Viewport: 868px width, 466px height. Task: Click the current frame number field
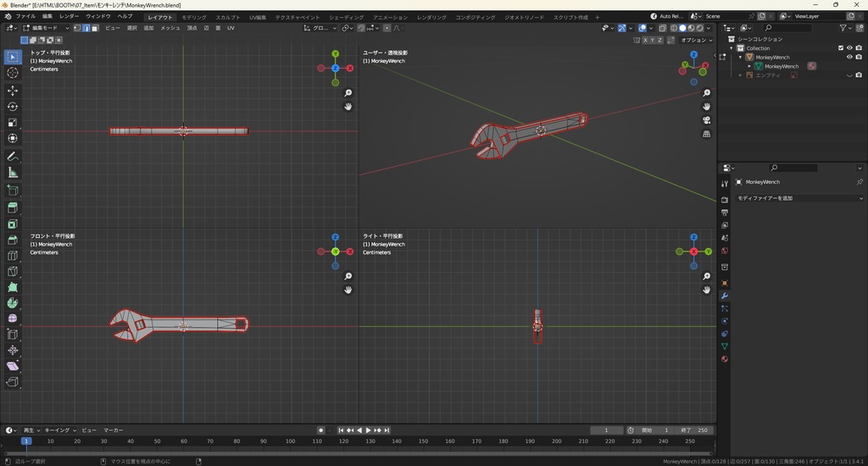pos(606,430)
